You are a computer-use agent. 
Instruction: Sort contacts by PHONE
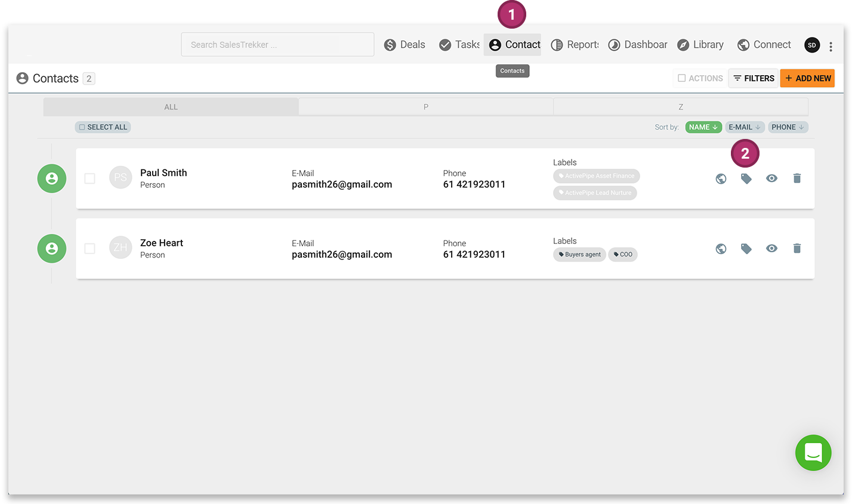coord(788,127)
